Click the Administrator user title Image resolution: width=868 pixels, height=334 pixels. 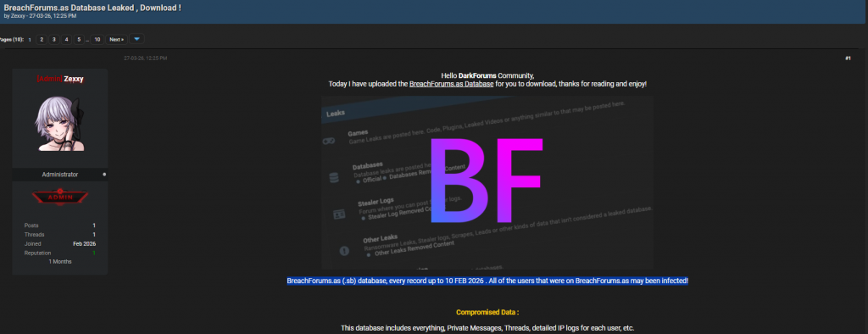coord(60,175)
